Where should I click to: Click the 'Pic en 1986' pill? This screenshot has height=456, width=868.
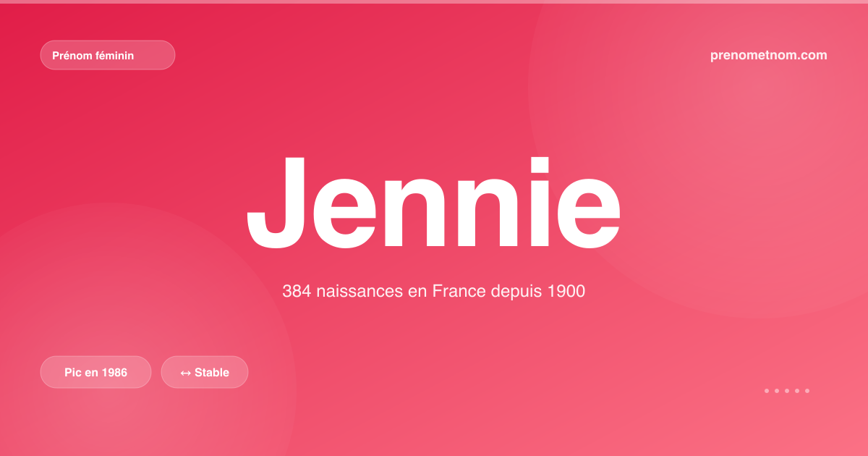(96, 372)
